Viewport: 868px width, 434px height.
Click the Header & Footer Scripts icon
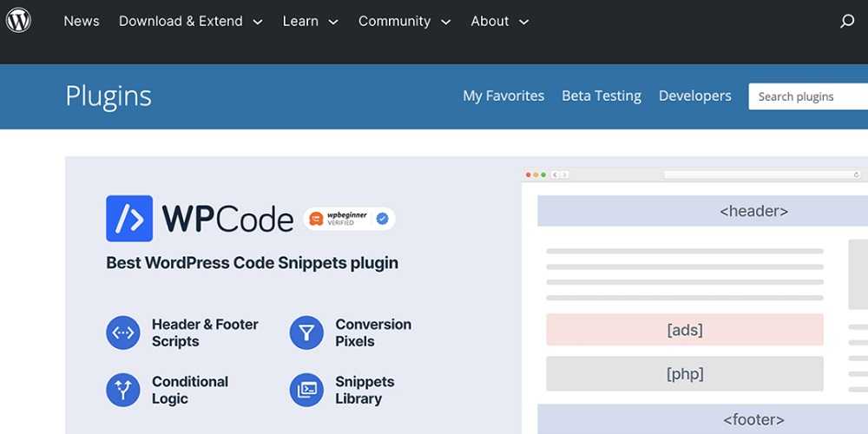pos(123,332)
